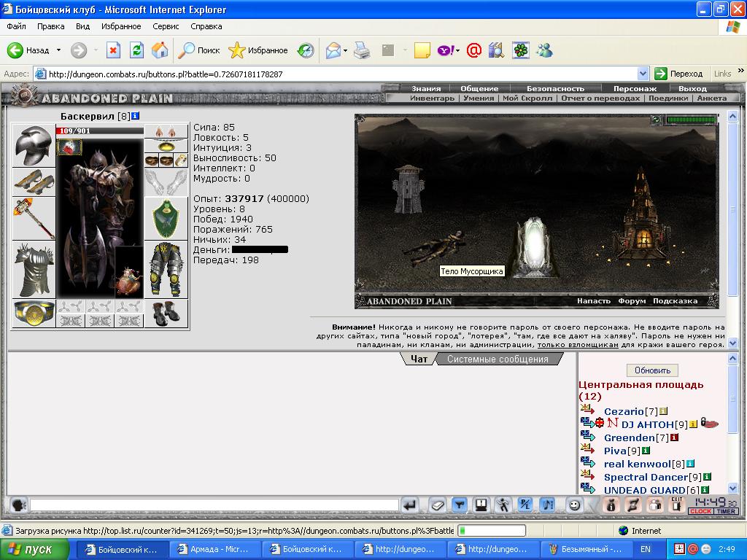The height and width of the screenshot is (560, 747).
Task: Click the helmet equipment slot icon
Action: [34, 145]
